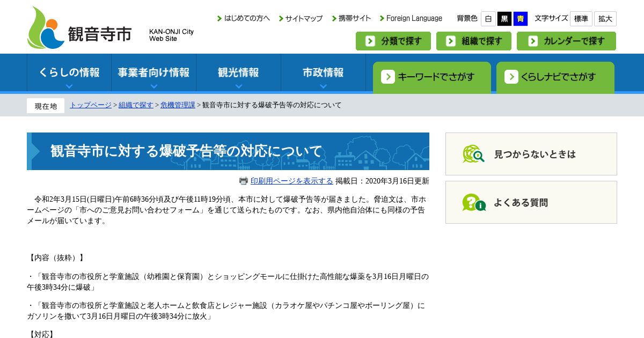This screenshot has height=338, width=644.
Task: Go to トップページ breadcrumb link
Action: [91, 105]
